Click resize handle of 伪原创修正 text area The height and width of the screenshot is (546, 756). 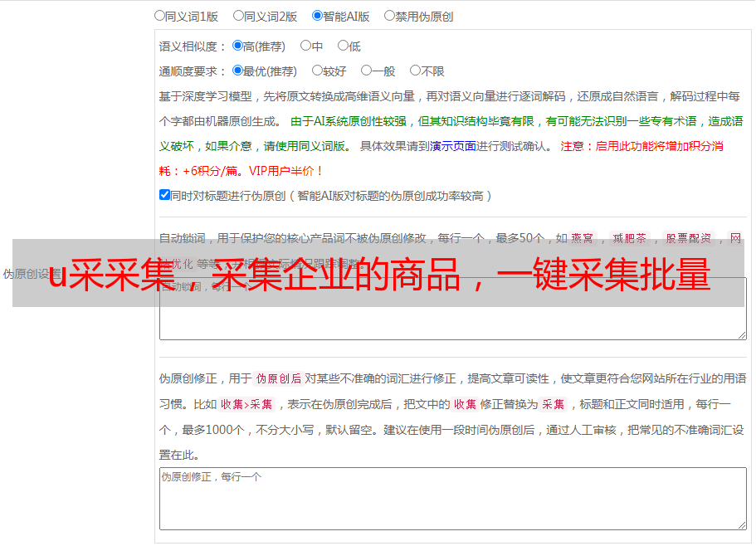coord(742,524)
